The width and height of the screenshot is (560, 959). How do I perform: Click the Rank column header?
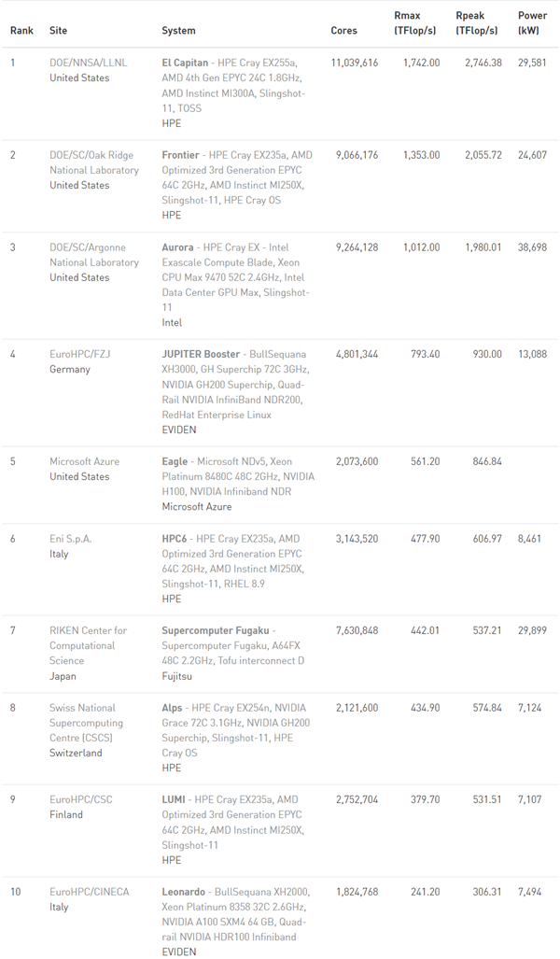click(21, 31)
